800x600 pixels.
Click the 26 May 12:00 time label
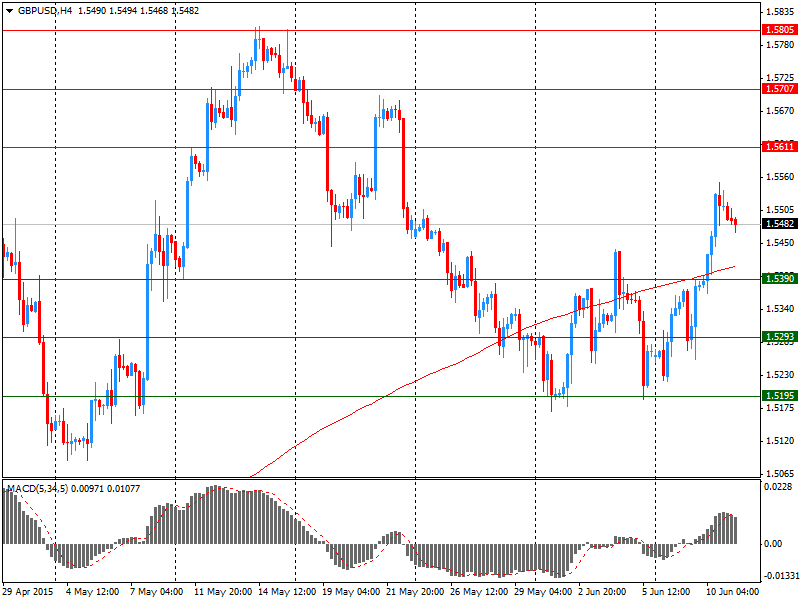[479, 592]
